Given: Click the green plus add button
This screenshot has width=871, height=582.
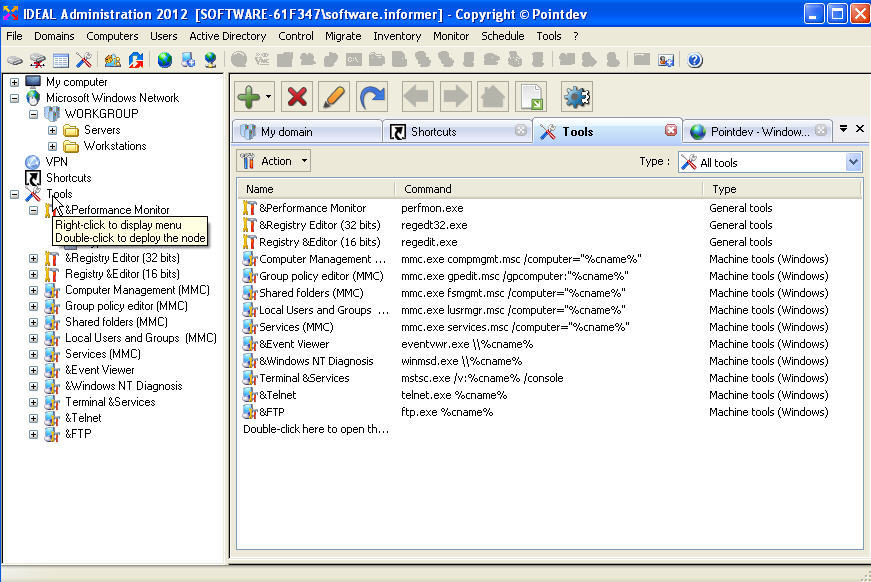Looking at the screenshot, I should [248, 97].
